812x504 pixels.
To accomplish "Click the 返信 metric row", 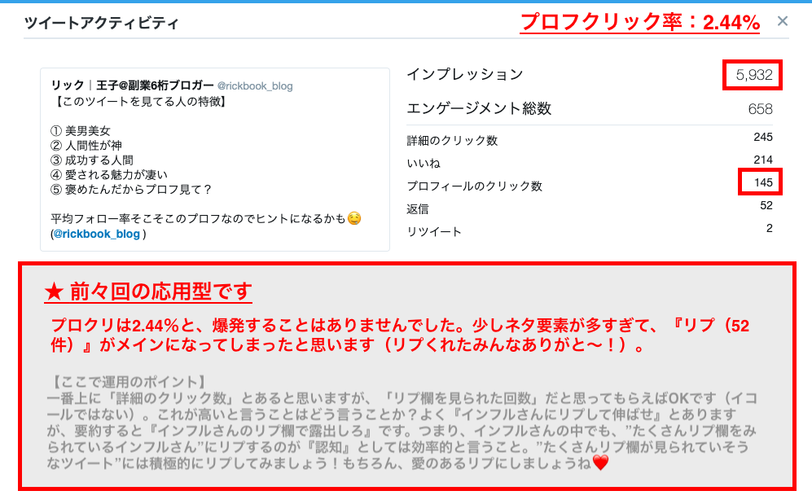I will pos(590,208).
